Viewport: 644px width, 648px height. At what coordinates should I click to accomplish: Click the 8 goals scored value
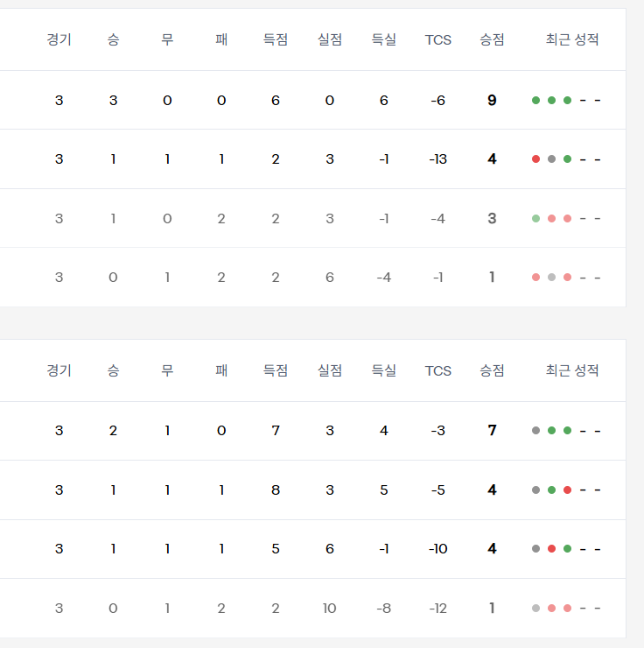[x=276, y=490]
